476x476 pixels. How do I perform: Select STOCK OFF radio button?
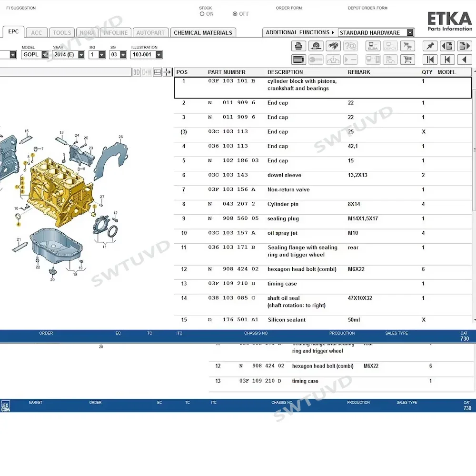coord(235,14)
